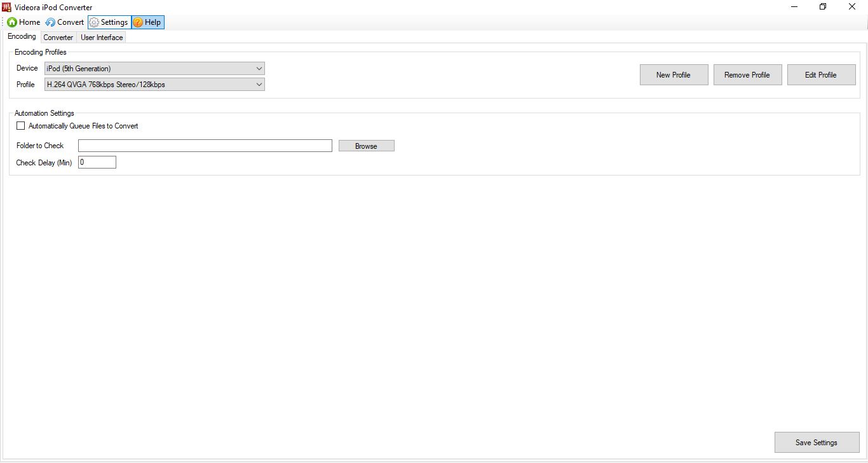Click the Folder to Check text field
The image size is (868, 463).
[205, 146]
